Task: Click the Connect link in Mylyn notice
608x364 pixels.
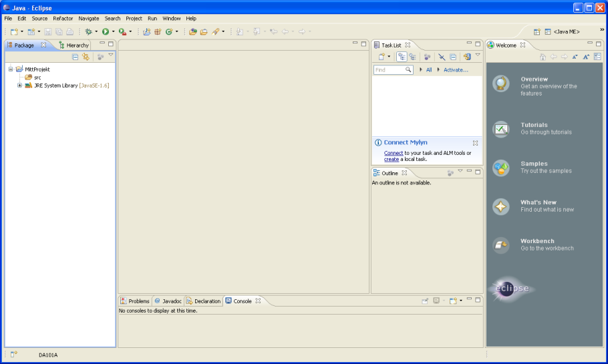Action: [393, 153]
